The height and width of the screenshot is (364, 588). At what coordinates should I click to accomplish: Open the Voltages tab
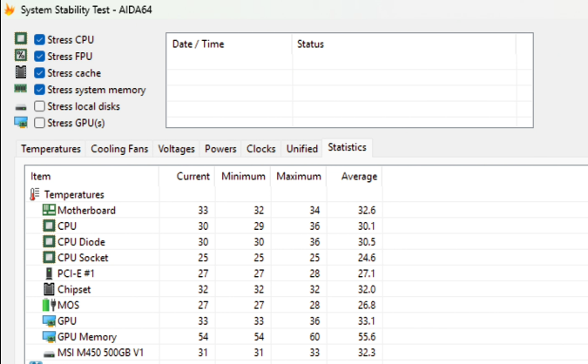click(x=177, y=149)
